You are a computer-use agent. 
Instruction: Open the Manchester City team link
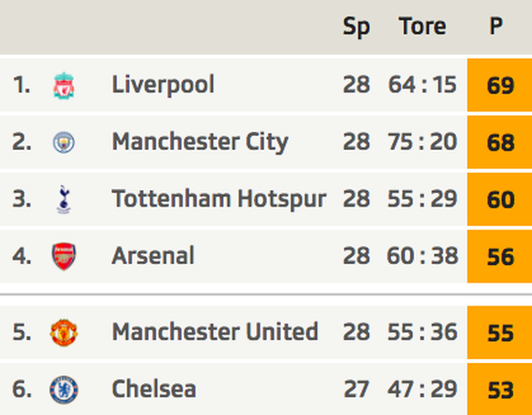(x=200, y=142)
